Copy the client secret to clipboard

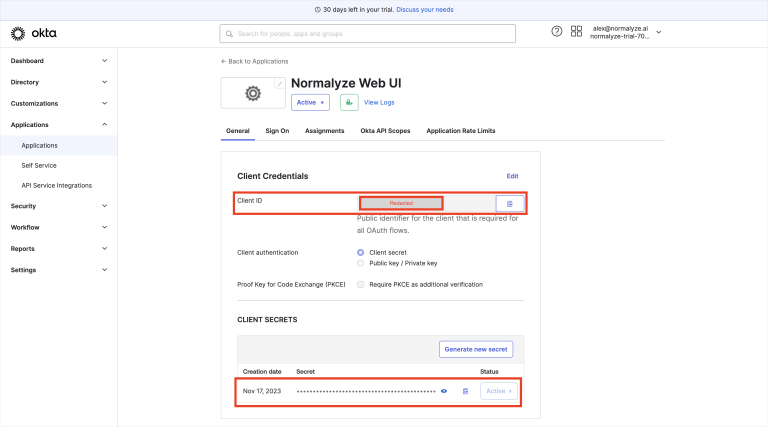(465, 391)
